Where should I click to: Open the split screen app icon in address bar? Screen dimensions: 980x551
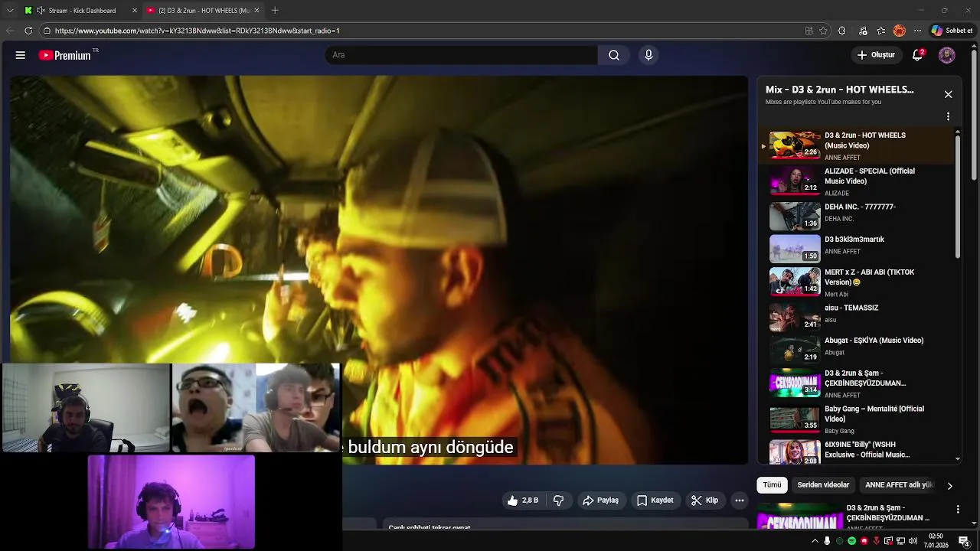click(x=808, y=31)
